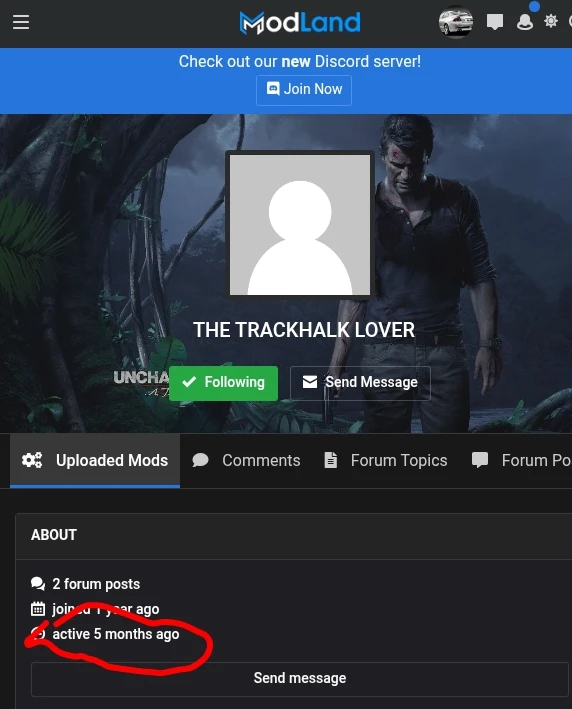Click the '2 forum posts' text
572x709 pixels.
(x=96, y=584)
